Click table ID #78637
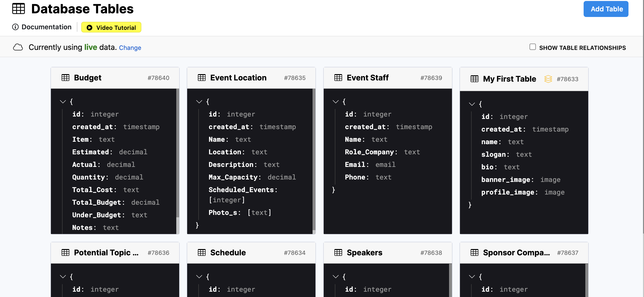 point(567,253)
